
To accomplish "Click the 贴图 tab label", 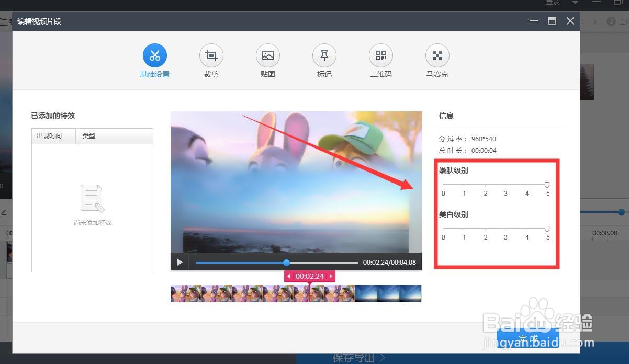I will (x=268, y=75).
